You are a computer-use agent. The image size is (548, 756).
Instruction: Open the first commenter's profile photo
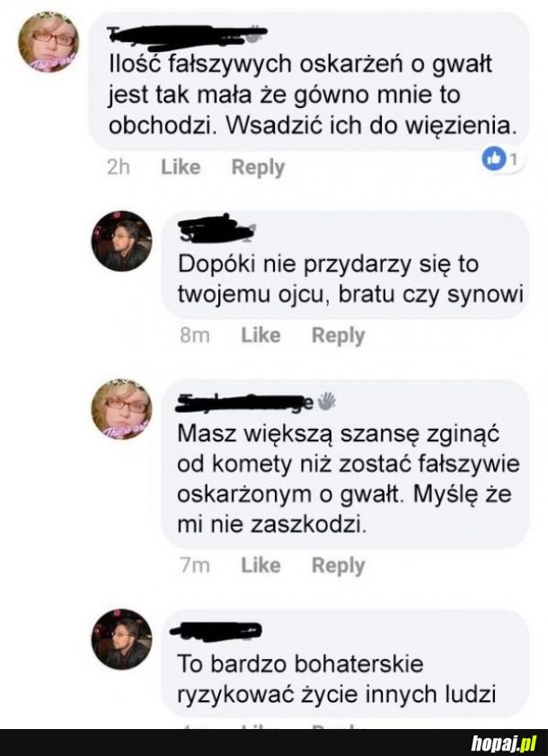(x=49, y=42)
